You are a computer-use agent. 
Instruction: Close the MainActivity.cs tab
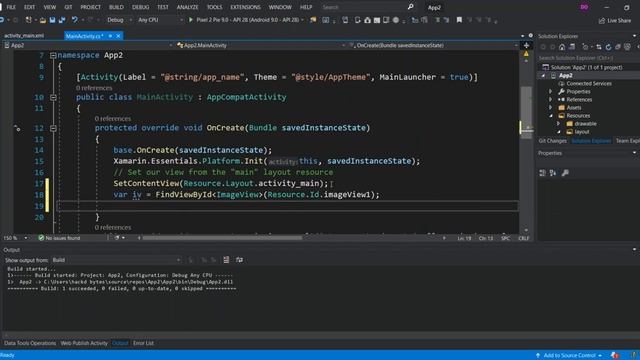click(x=118, y=36)
